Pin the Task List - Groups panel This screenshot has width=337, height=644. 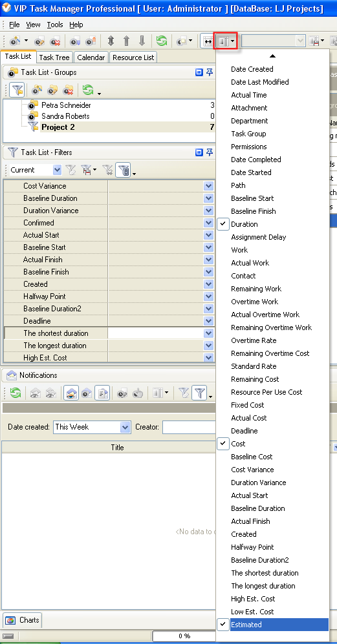coord(210,72)
